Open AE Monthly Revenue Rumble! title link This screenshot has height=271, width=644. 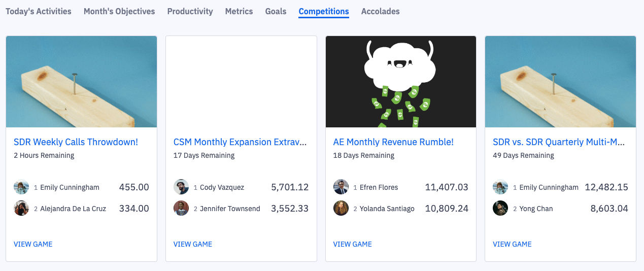(393, 142)
